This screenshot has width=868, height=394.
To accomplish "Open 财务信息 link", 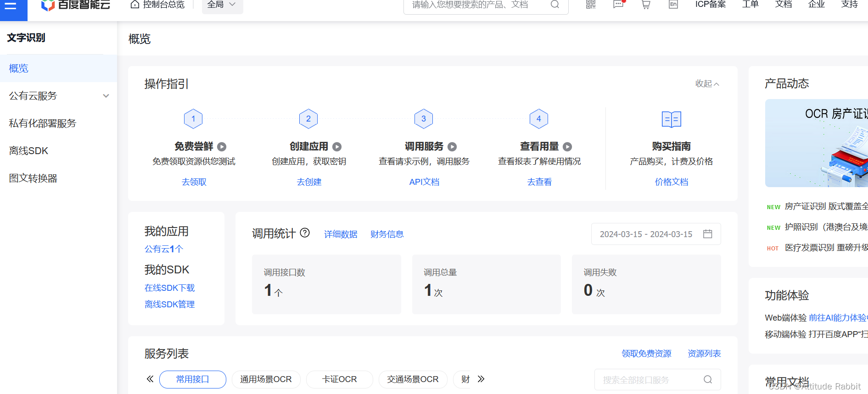I will tap(387, 234).
